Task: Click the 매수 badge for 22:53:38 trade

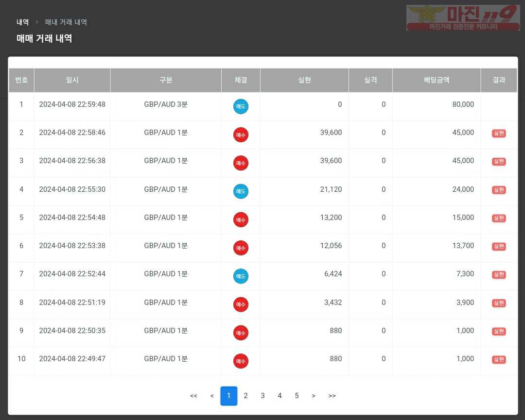Action: pos(241,248)
